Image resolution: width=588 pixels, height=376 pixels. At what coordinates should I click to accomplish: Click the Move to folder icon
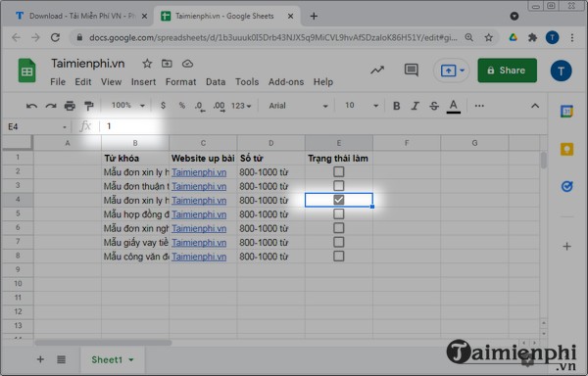pyautogui.click(x=167, y=64)
